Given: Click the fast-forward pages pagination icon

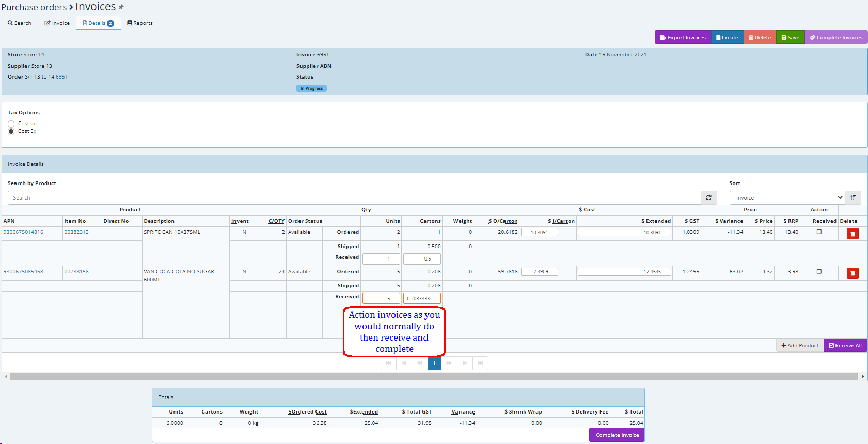Looking at the screenshot, I should point(449,363).
